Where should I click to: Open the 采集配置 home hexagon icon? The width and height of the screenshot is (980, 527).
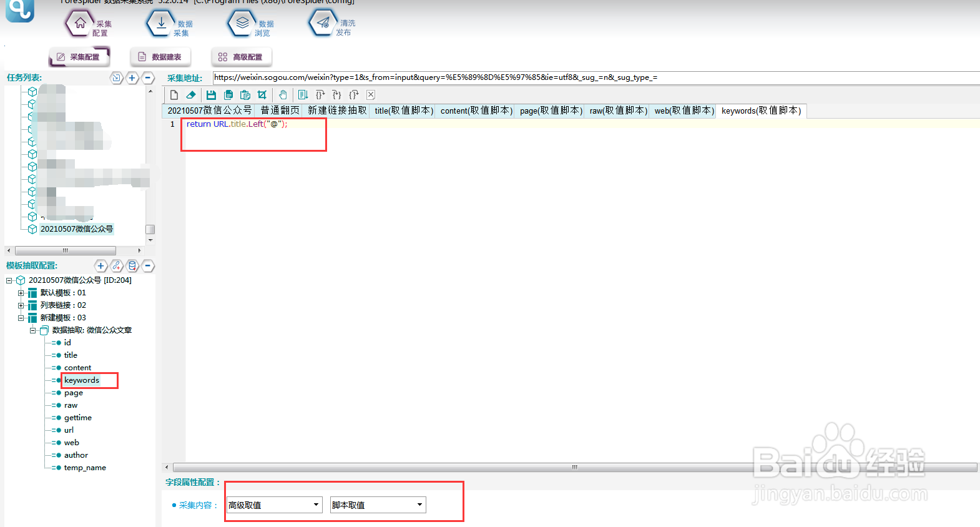[80, 23]
